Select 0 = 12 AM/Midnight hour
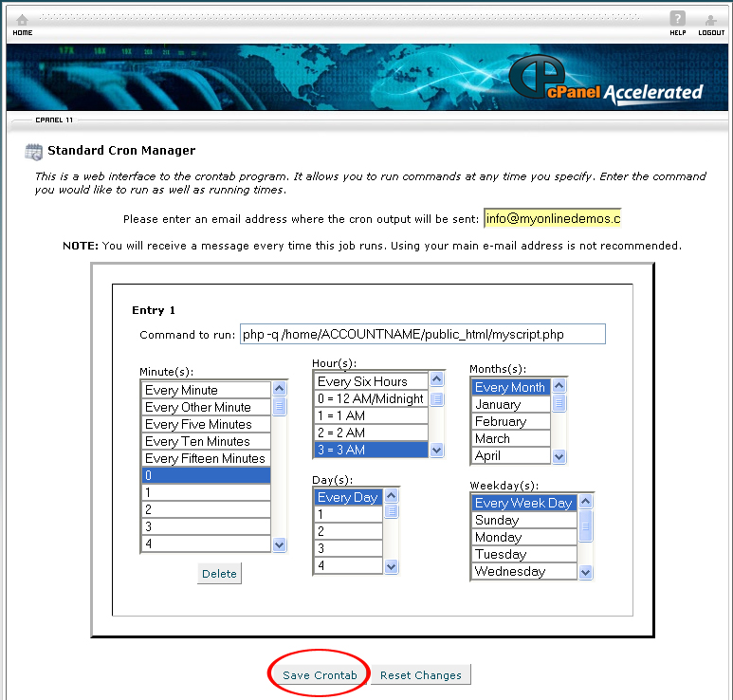 coord(371,398)
